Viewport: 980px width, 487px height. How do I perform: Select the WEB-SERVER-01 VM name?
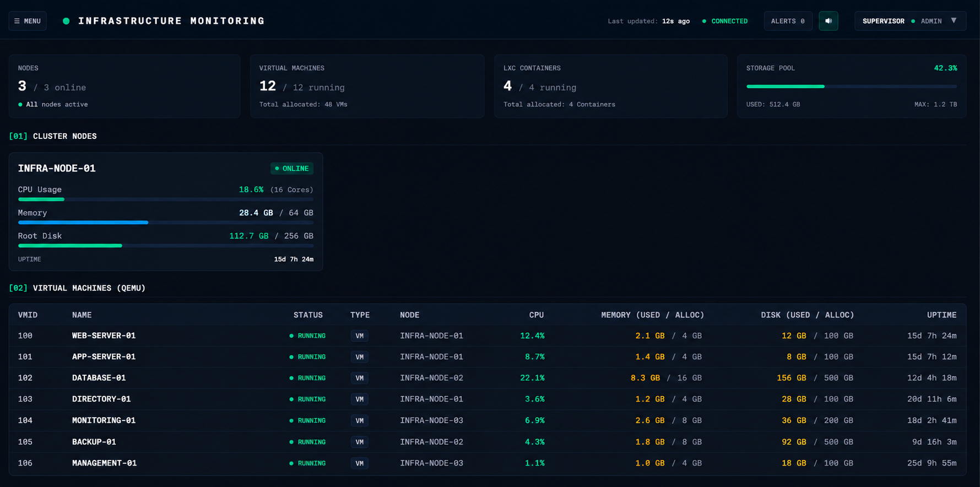click(104, 336)
